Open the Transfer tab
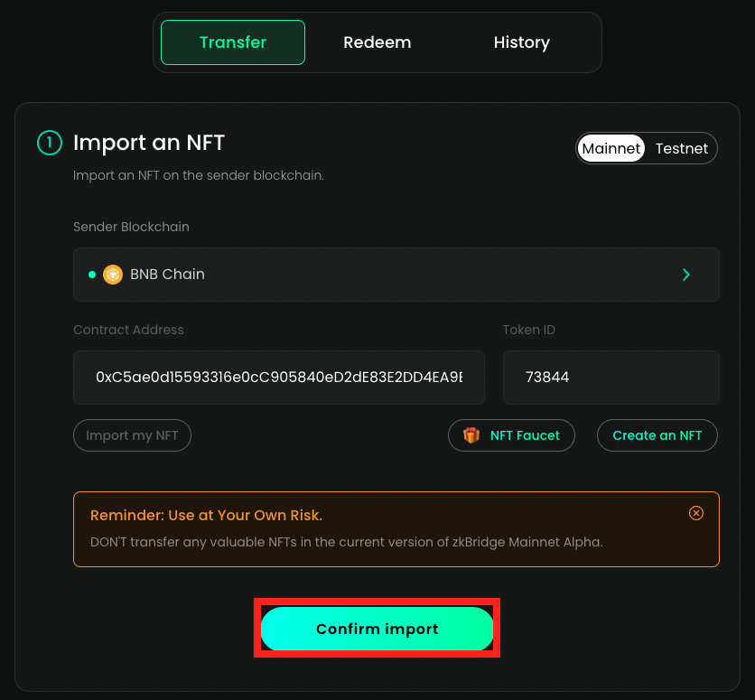The height and width of the screenshot is (700, 755). point(233,42)
